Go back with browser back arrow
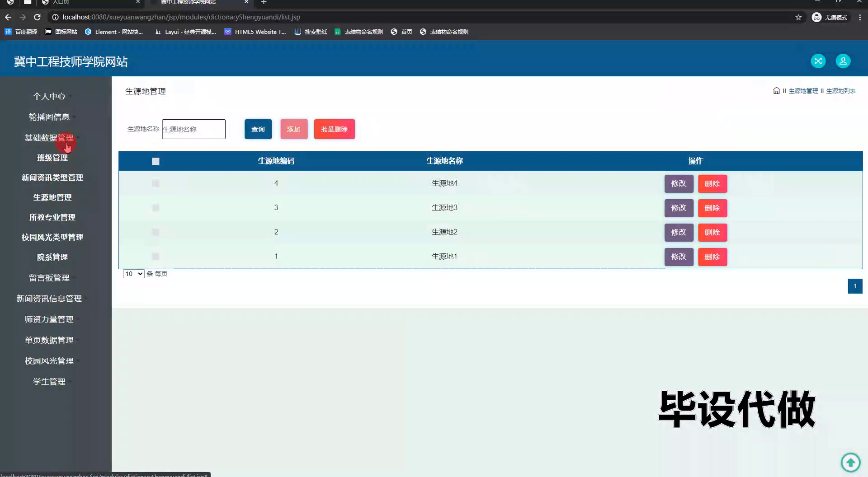The width and height of the screenshot is (868, 477). tap(8, 17)
